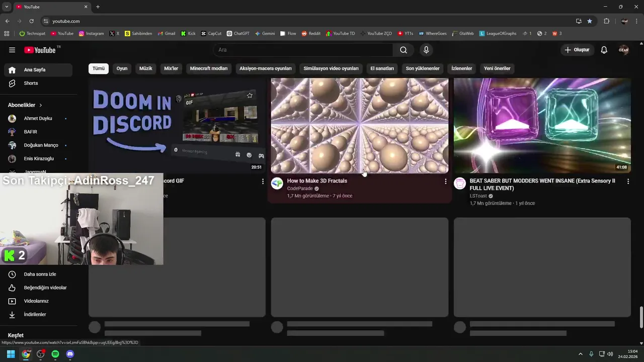Select the Oyun filter chip

point(122,68)
